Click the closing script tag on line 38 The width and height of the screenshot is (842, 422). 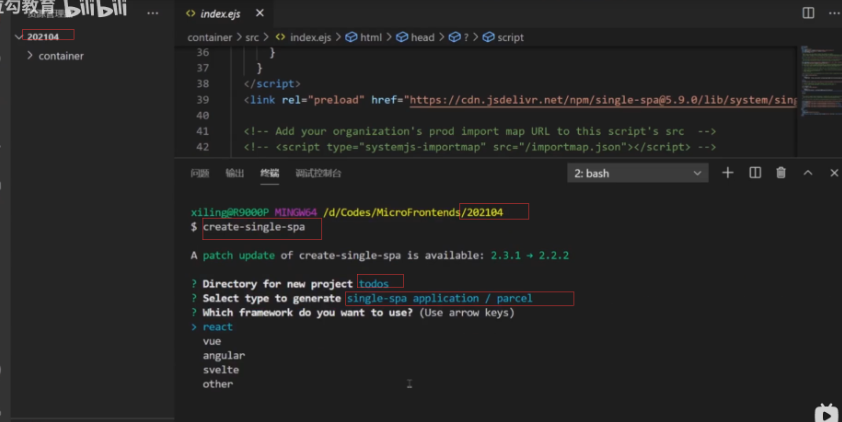[x=272, y=84]
